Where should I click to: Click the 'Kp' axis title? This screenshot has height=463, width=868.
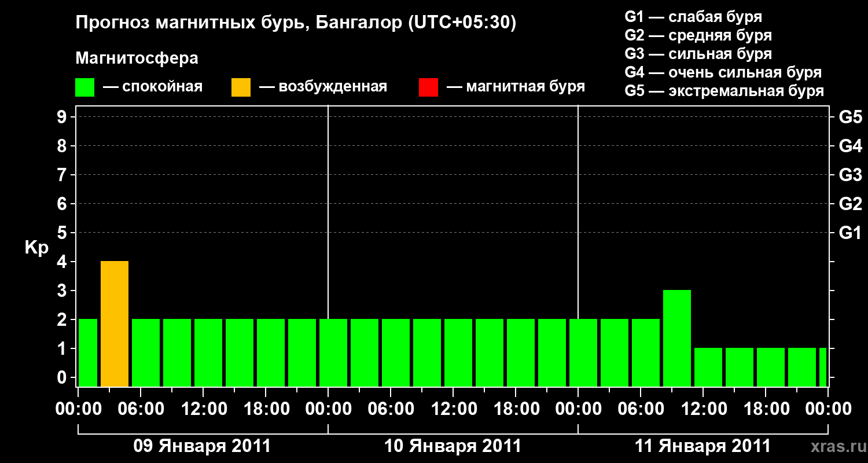(x=36, y=248)
